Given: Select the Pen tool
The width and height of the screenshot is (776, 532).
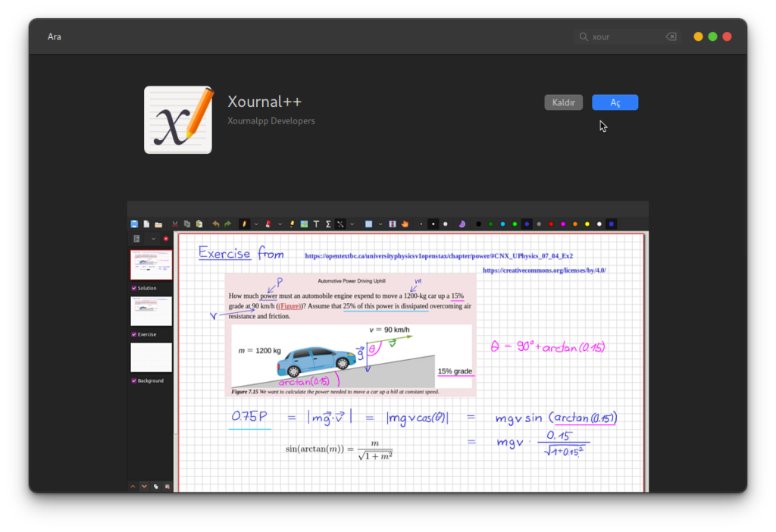Looking at the screenshot, I should coord(244,224).
